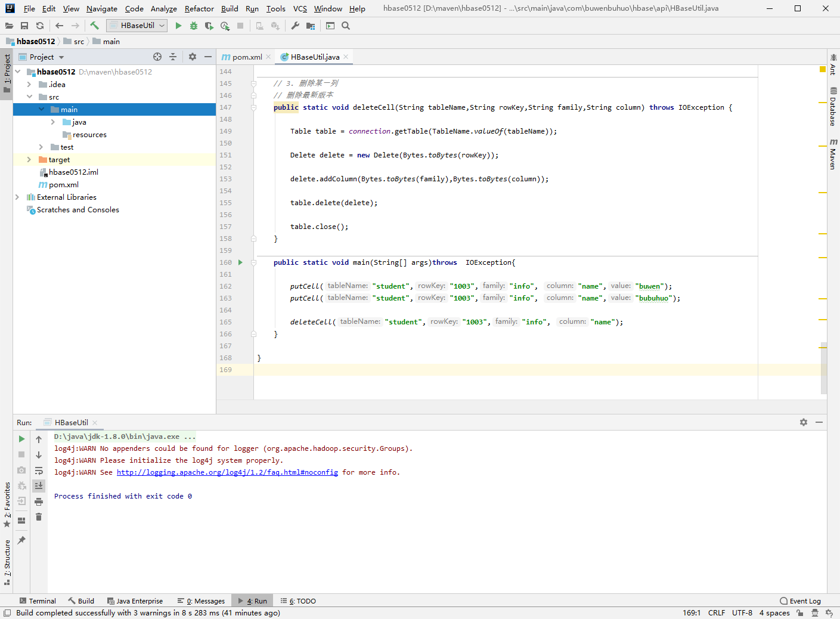This screenshot has height=619, width=840.
Task: Open the Terminal tool window
Action: (38, 601)
